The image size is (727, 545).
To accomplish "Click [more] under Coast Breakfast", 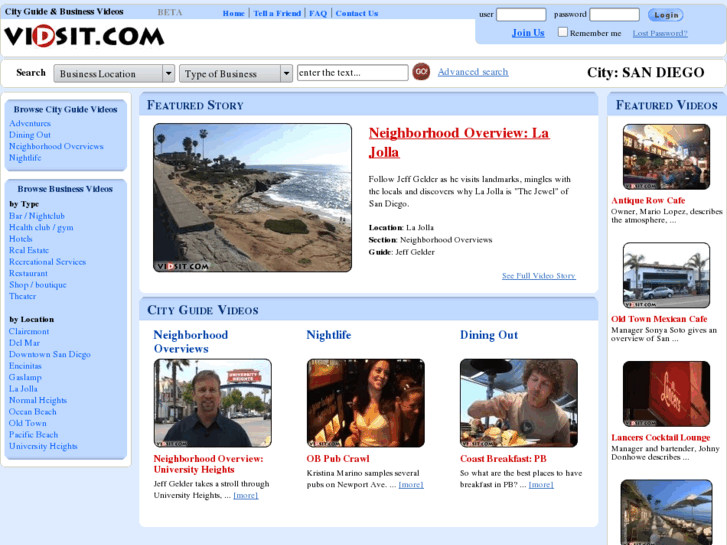I will 541,484.
